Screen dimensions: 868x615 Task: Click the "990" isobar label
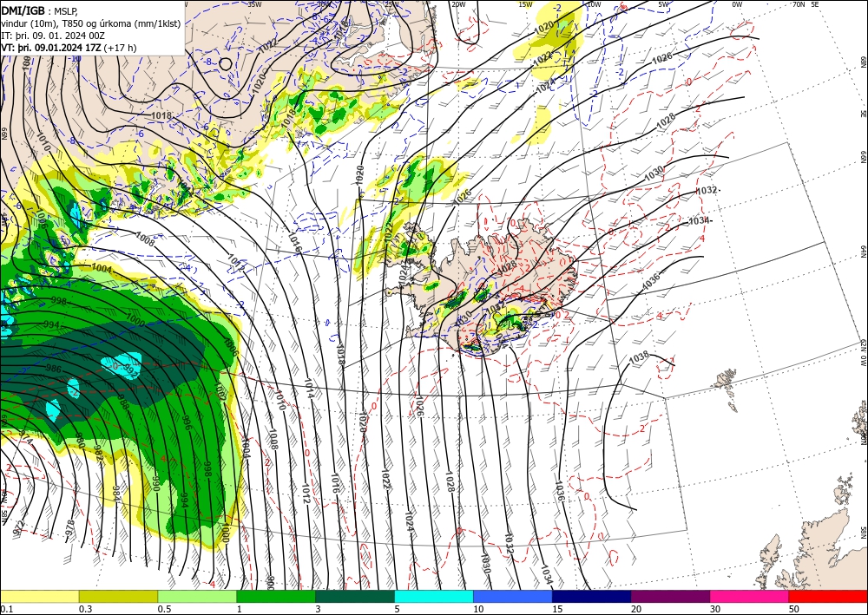coord(155,484)
